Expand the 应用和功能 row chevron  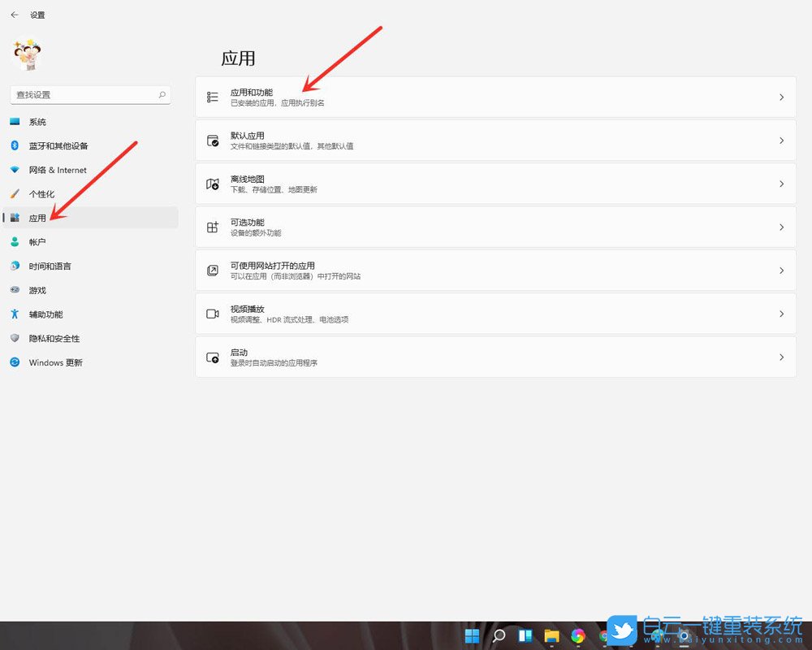[x=781, y=97]
